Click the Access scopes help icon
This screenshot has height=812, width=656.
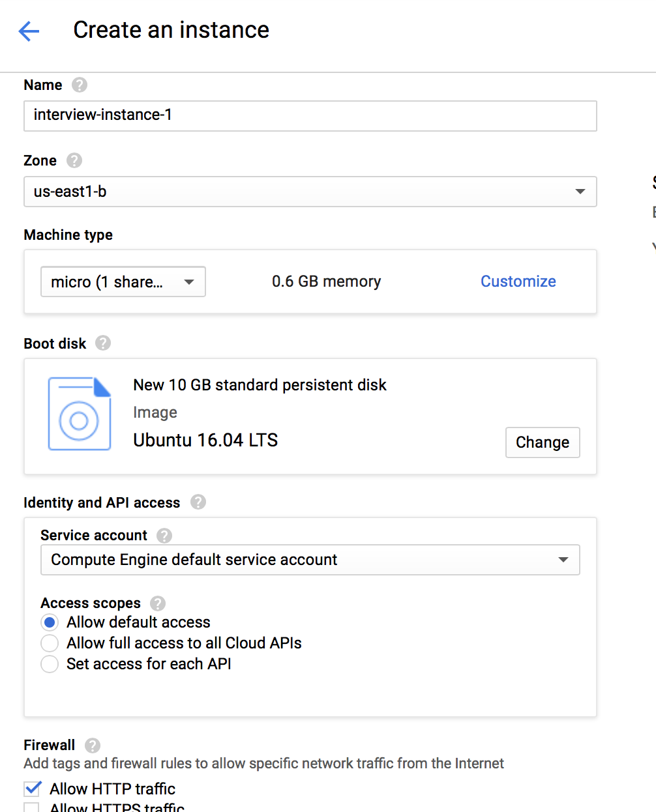coord(158,603)
